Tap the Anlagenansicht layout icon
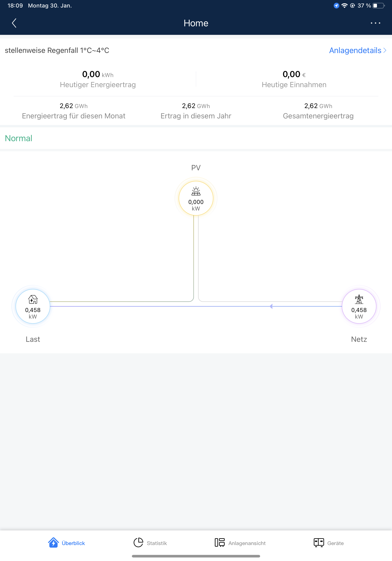This screenshot has width=392, height=561. (x=220, y=543)
